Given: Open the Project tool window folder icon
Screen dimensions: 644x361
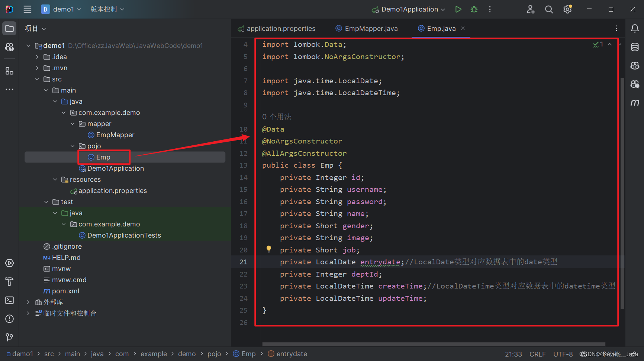Looking at the screenshot, I should [x=10, y=29].
